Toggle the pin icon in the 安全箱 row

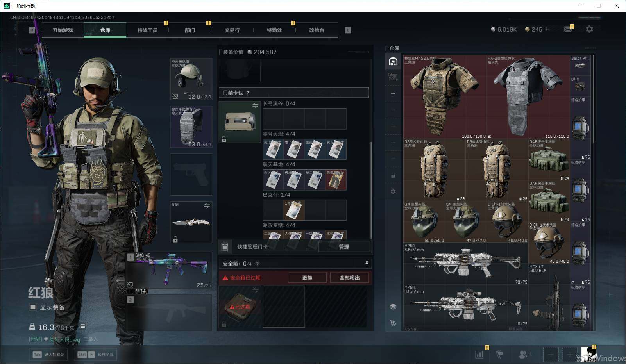(x=367, y=264)
